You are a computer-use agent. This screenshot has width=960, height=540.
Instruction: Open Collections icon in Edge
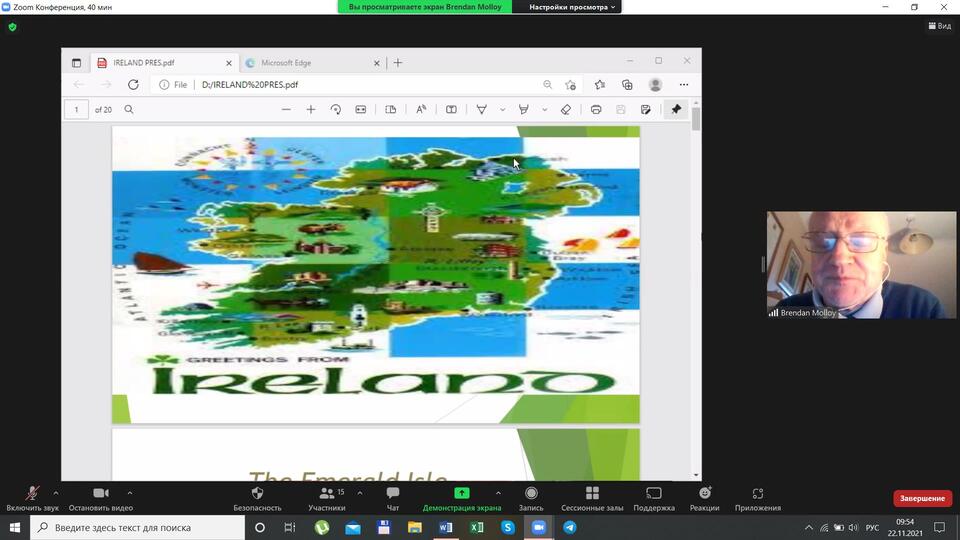click(627, 84)
